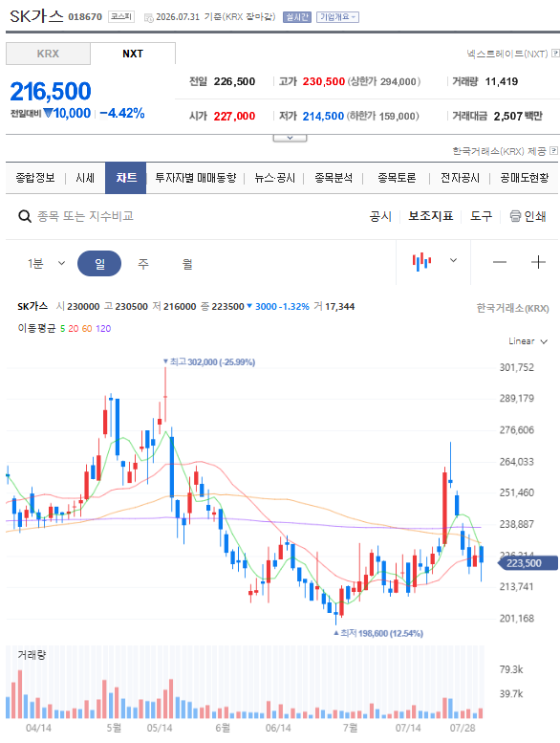Screen dimensions: 560x743
Task: Open the 종합정보 tab
Action: (x=35, y=178)
